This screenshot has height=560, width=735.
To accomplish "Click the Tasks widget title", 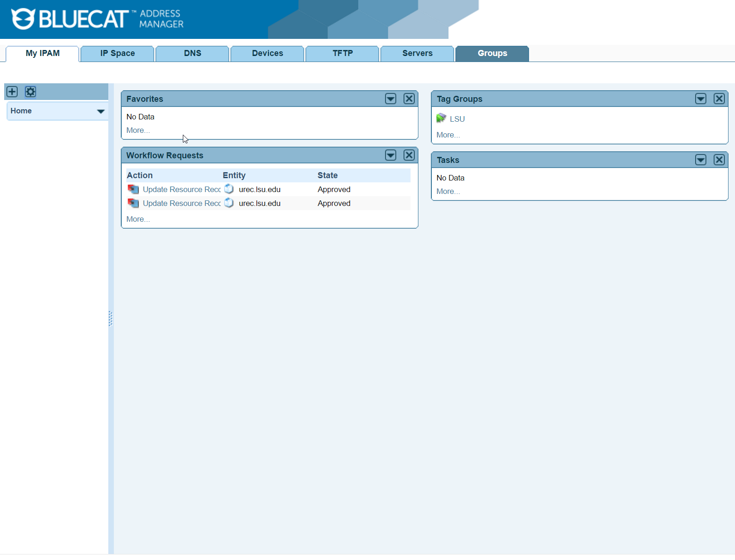I will [448, 160].
